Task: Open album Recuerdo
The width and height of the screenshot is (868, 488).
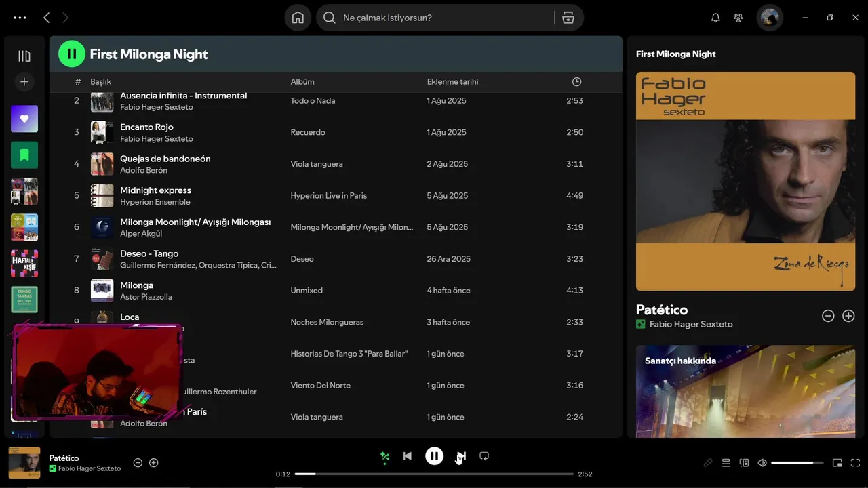Action: point(308,132)
